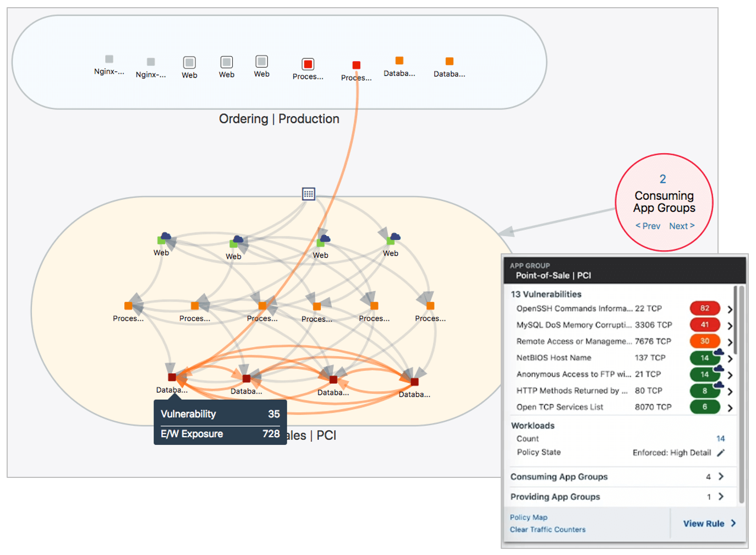Expand MySQL DoS Memory Corruption details
Screen dimensions: 756x555
(730, 326)
